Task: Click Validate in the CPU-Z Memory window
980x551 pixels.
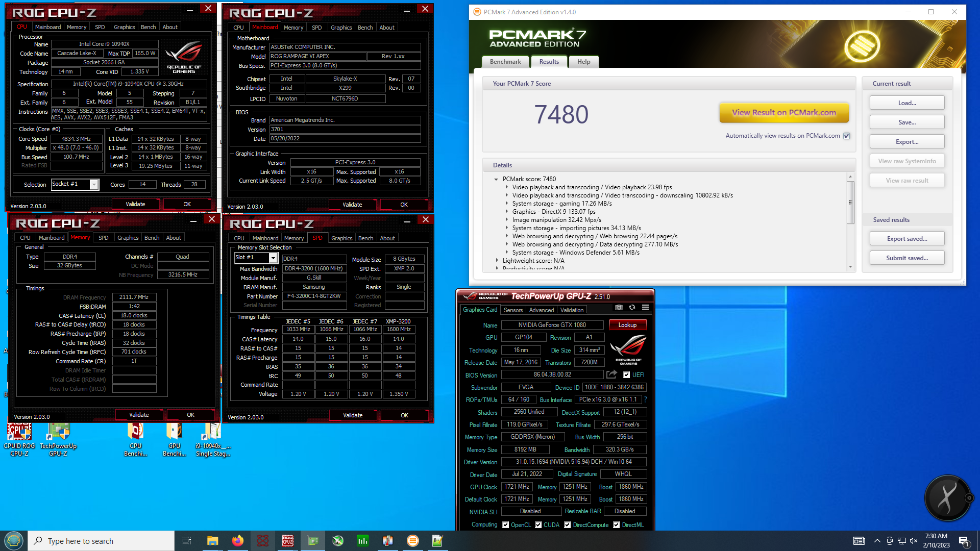Action: tap(139, 415)
